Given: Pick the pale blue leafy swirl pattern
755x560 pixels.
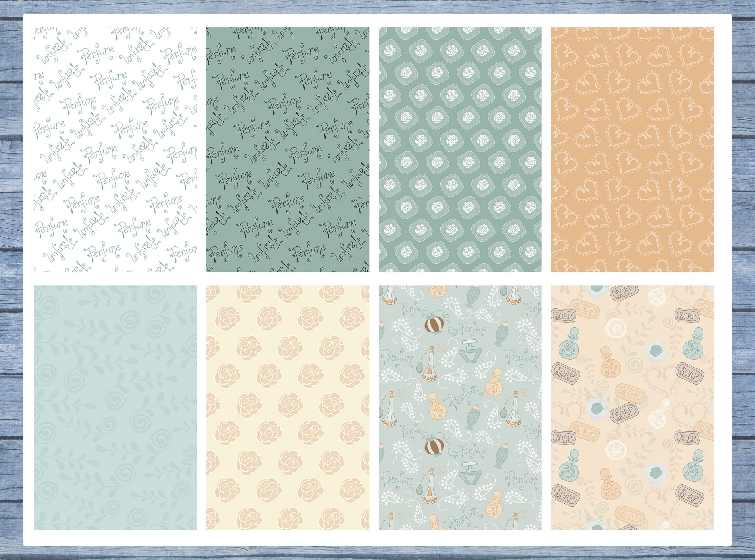Looking at the screenshot, I should pyautogui.click(x=115, y=407).
